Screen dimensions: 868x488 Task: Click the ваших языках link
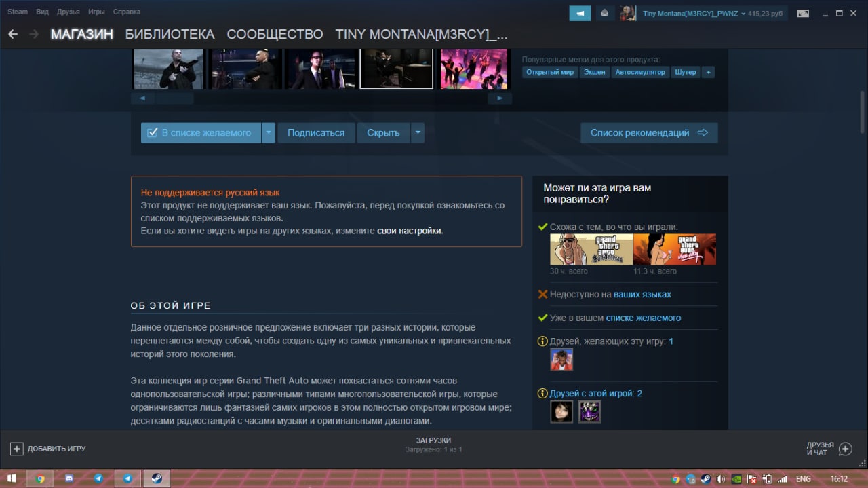642,295
